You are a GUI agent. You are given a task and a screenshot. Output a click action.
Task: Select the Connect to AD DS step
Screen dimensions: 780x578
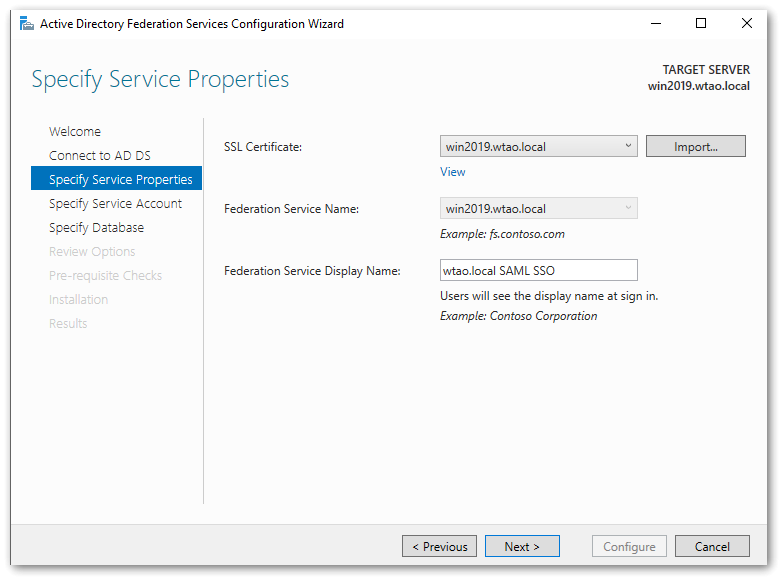(x=99, y=156)
